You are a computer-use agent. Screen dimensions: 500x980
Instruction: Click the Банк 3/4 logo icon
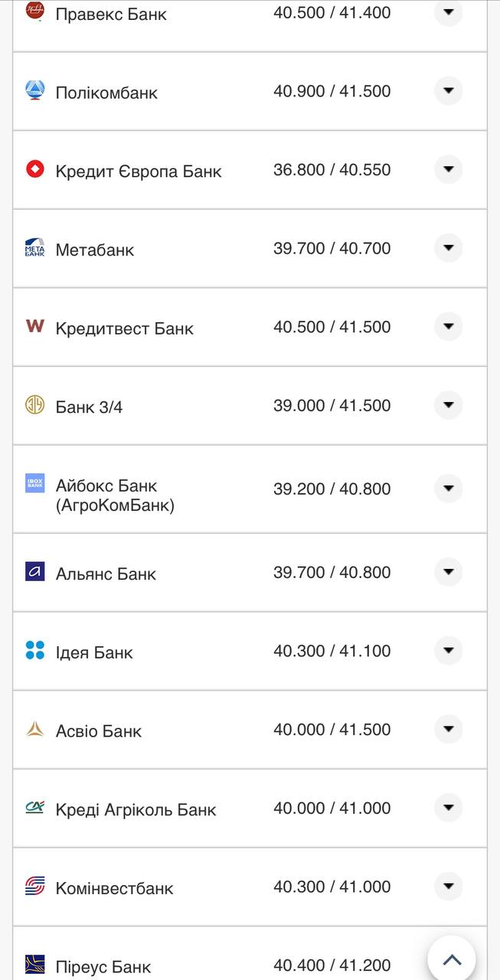[35, 405]
